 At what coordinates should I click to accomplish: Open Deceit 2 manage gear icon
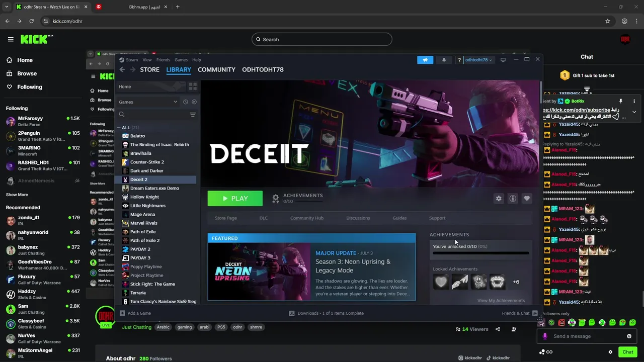click(499, 199)
